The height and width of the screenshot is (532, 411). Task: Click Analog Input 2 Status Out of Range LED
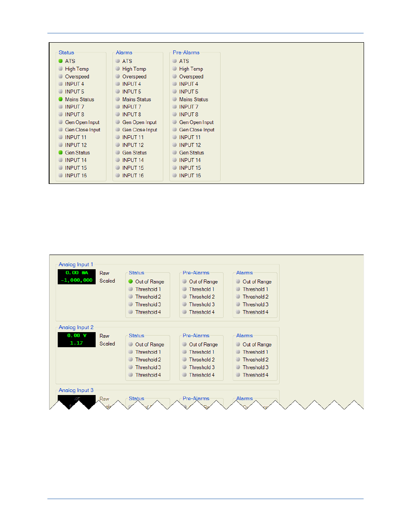coord(131,345)
